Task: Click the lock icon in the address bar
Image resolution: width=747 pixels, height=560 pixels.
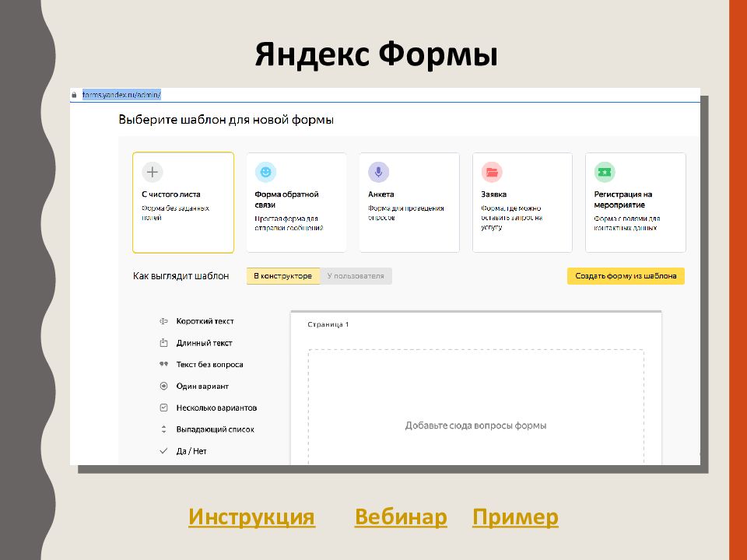Action: click(74, 95)
